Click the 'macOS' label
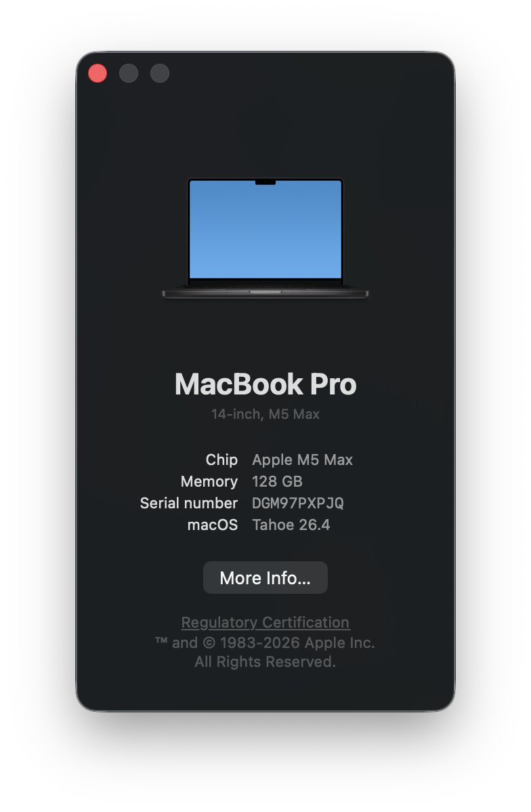 (213, 525)
